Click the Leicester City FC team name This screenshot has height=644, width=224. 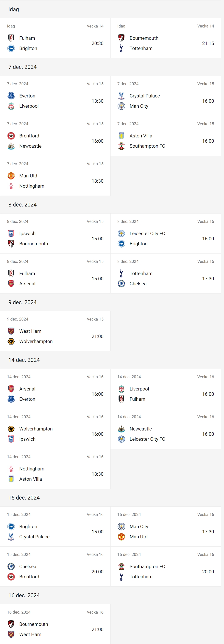(147, 233)
